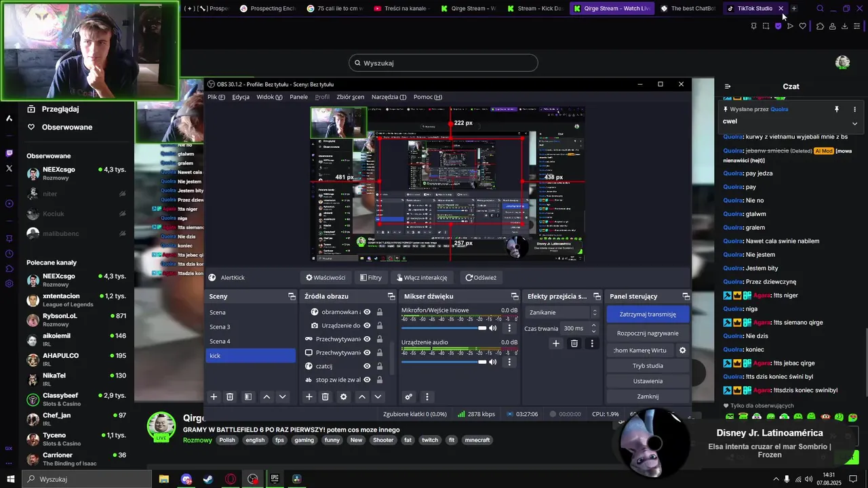Move scene up in Sceny panel
The height and width of the screenshot is (488, 868).
pos(267,396)
